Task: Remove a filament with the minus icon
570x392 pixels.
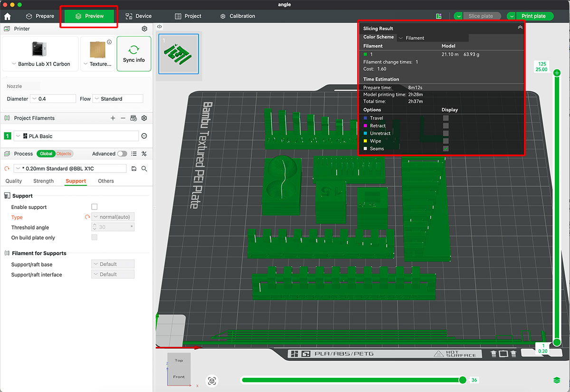Action: (123, 118)
